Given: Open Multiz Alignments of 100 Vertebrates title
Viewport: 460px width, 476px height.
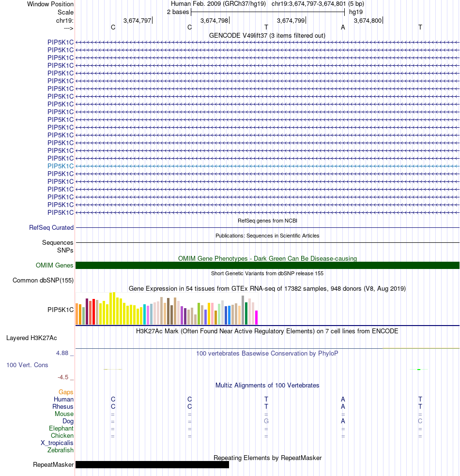Looking at the screenshot, I should [267, 385].
